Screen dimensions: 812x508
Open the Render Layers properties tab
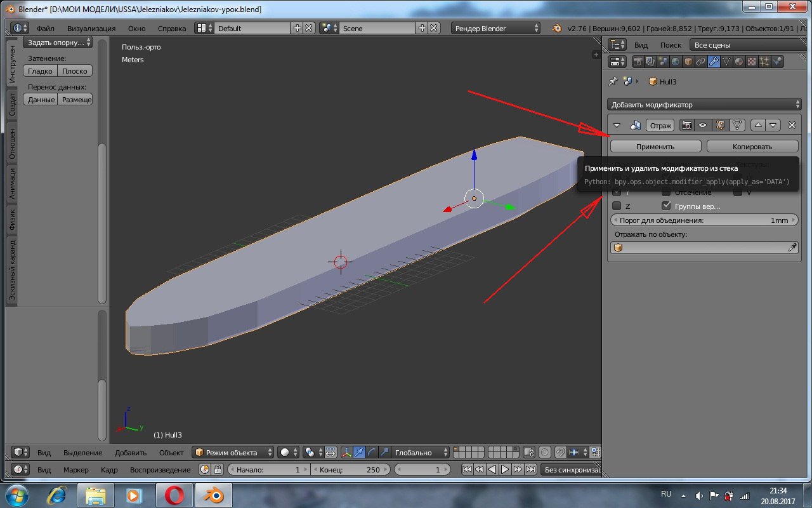point(650,62)
